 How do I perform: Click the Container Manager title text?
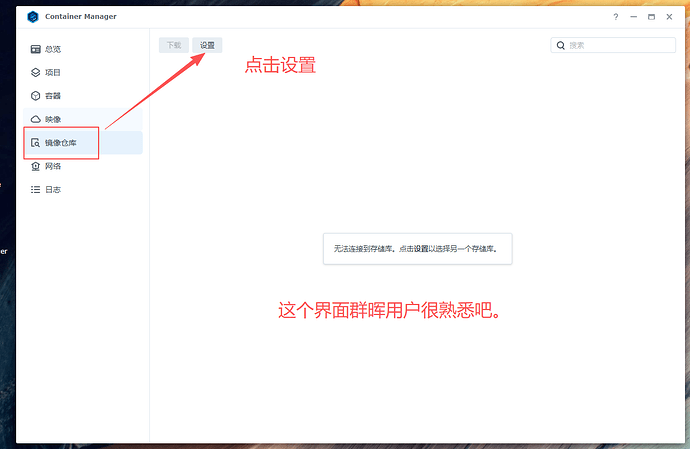[81, 17]
